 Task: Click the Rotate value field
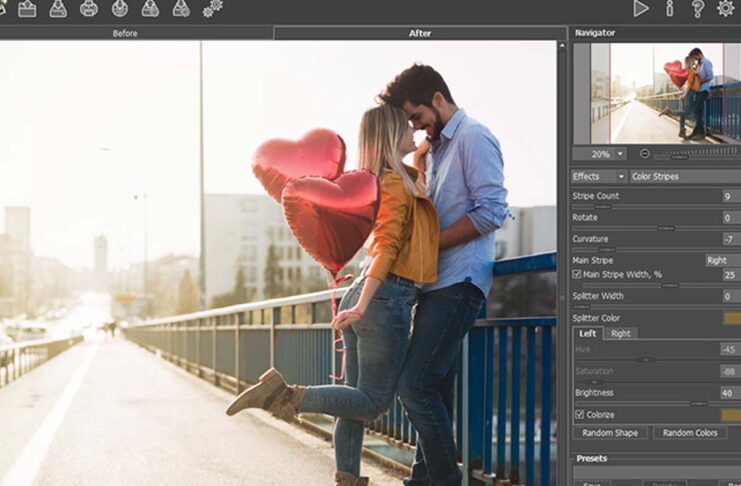coord(732,217)
